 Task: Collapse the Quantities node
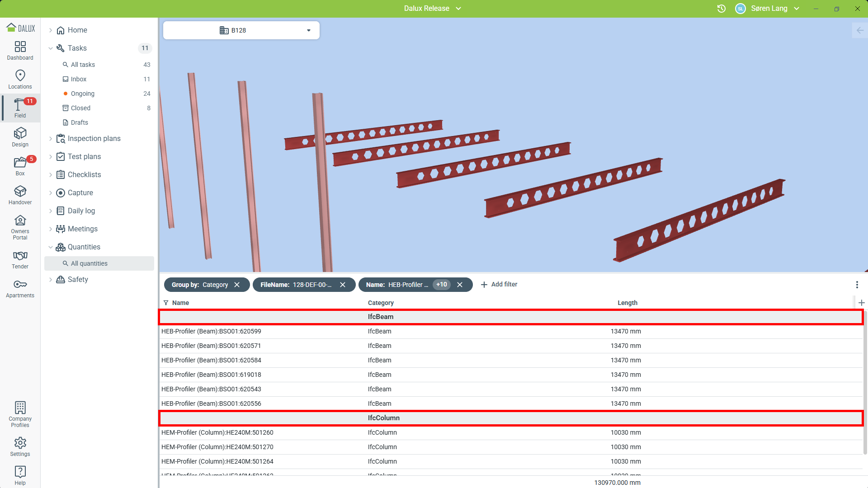pyautogui.click(x=51, y=247)
